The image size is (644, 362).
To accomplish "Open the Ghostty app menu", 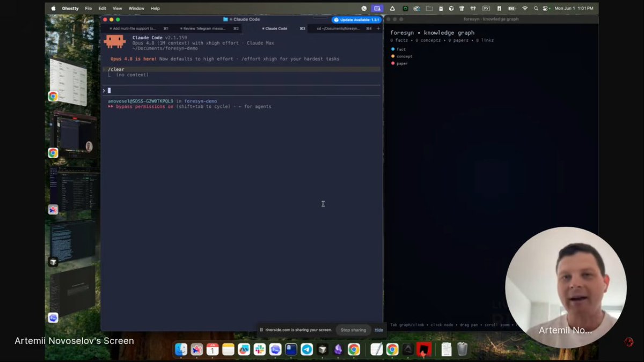I will 70,9.
